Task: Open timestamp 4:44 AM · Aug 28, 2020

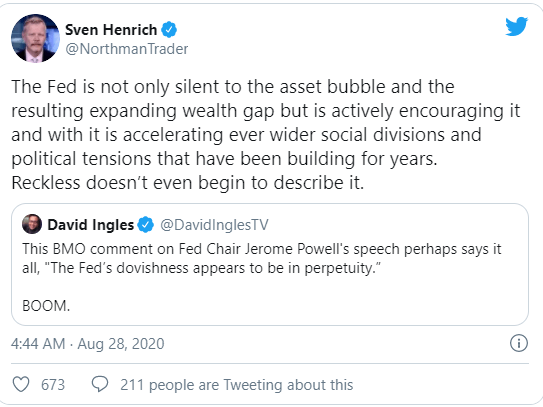Action: coord(88,344)
